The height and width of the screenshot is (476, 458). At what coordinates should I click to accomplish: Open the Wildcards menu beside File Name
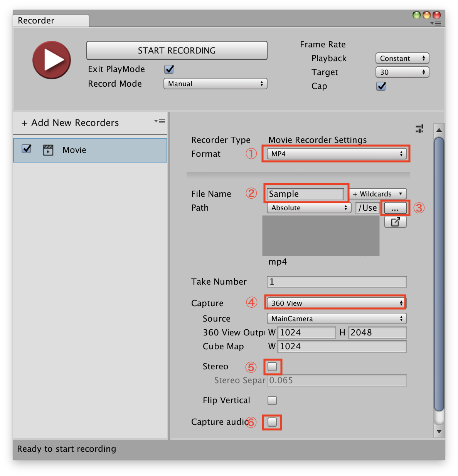tap(377, 194)
